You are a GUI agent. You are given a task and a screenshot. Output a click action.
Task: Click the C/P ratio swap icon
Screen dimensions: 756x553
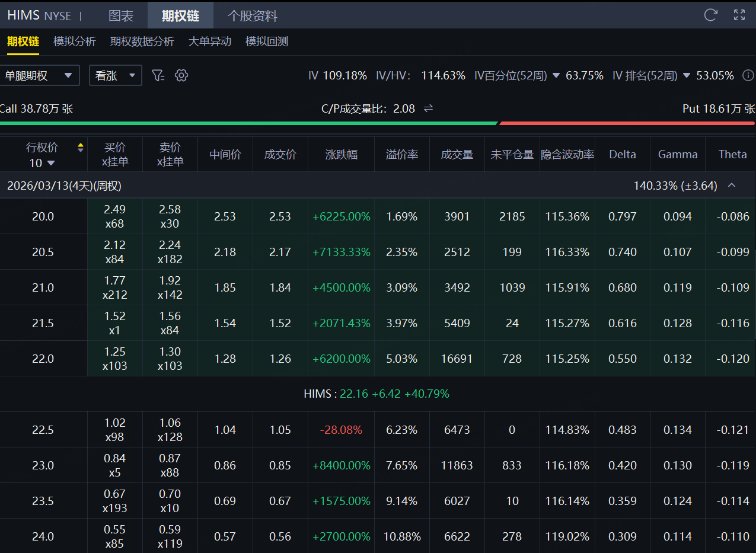click(x=428, y=108)
